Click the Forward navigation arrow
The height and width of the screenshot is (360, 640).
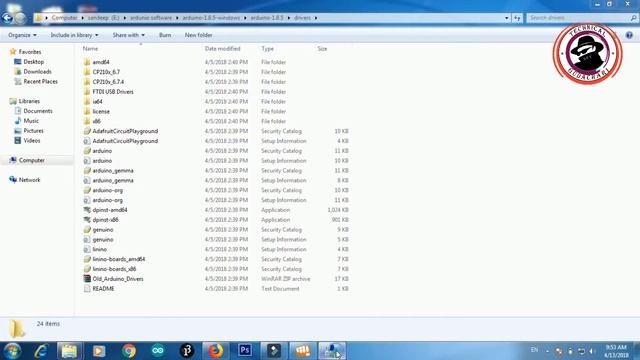pyautogui.click(x=20, y=18)
